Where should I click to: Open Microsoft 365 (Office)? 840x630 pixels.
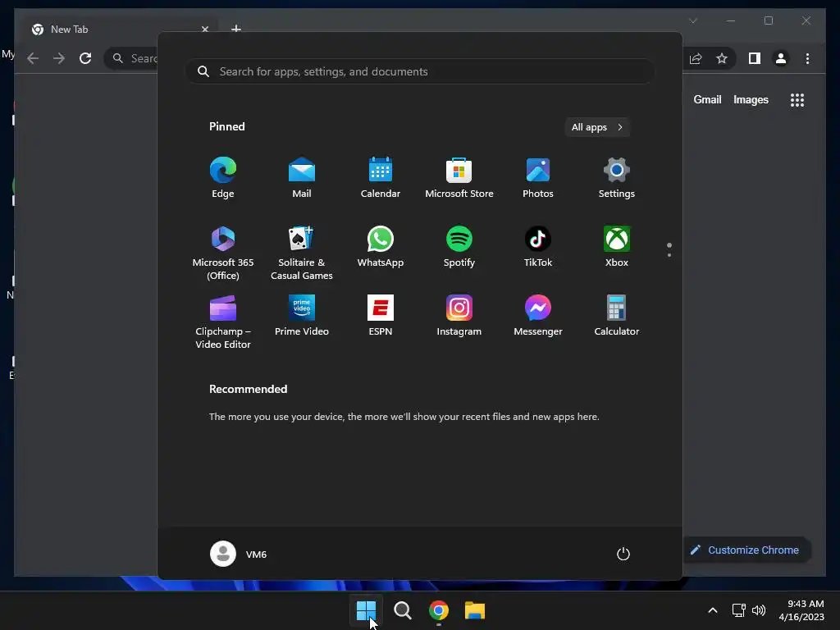click(223, 253)
